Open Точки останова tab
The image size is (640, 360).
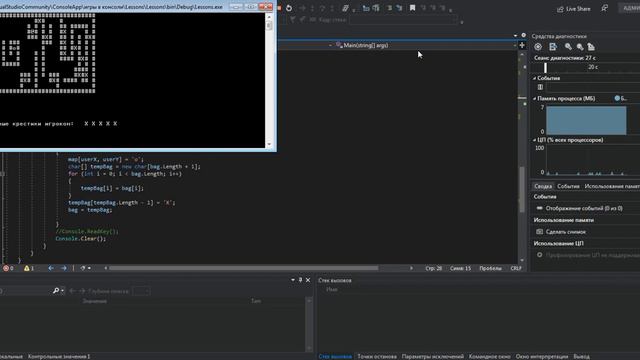pyautogui.click(x=377, y=356)
